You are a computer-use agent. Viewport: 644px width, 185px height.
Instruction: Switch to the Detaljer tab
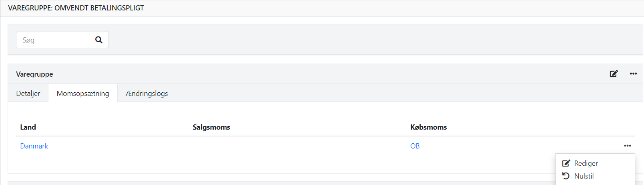[28, 93]
